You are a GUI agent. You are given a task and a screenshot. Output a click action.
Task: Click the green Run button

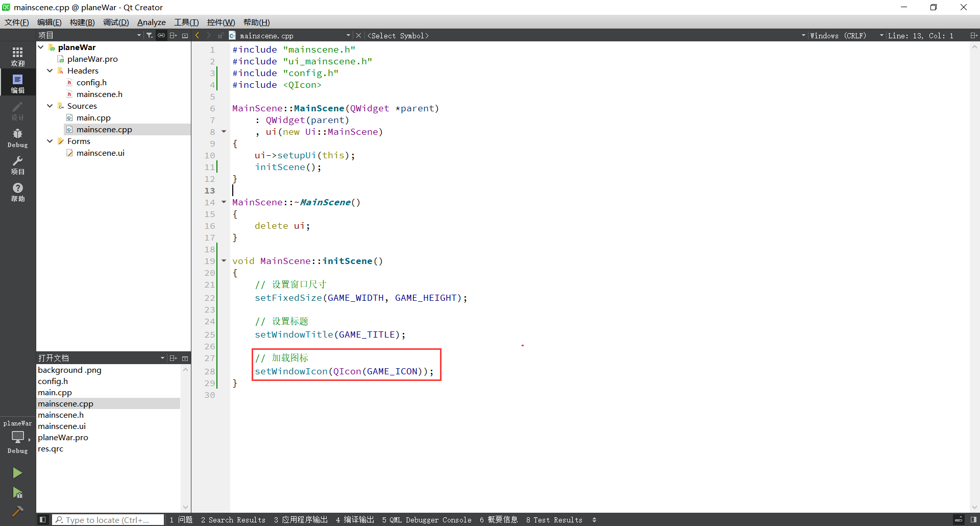coord(17,473)
